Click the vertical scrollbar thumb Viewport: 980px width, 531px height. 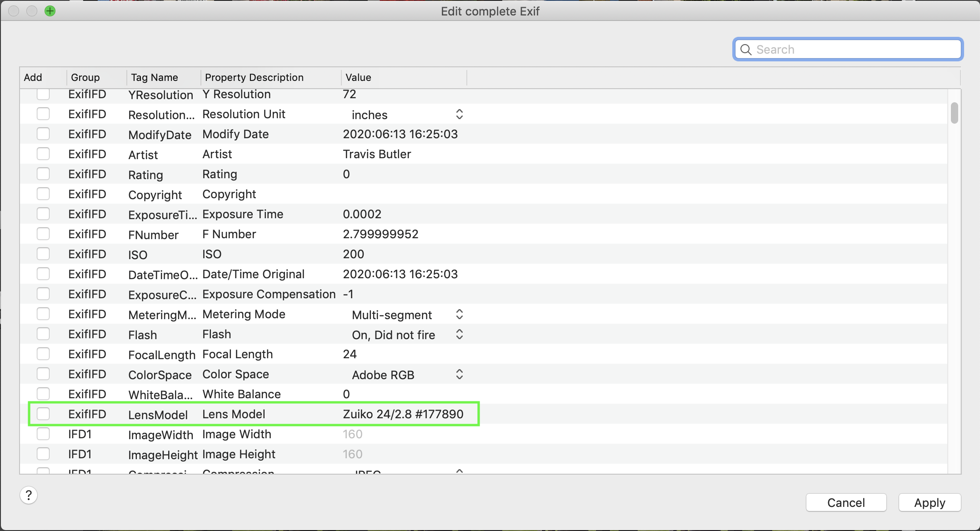pos(954,113)
